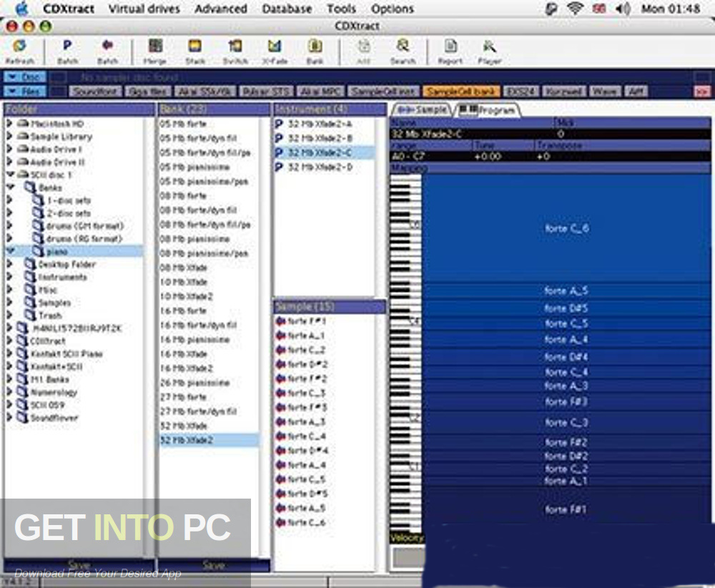Open the Search tool
Viewport: 715px width, 588px height.
[x=403, y=46]
